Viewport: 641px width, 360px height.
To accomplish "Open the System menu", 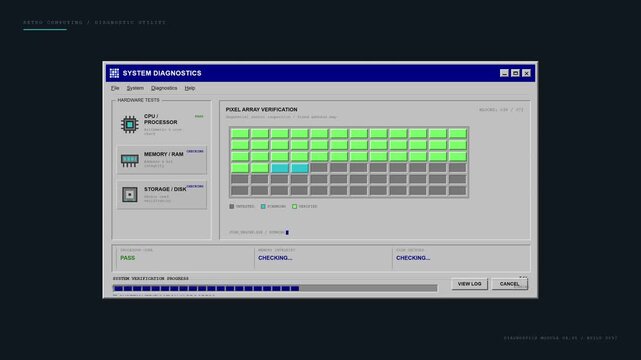I will [x=135, y=88].
